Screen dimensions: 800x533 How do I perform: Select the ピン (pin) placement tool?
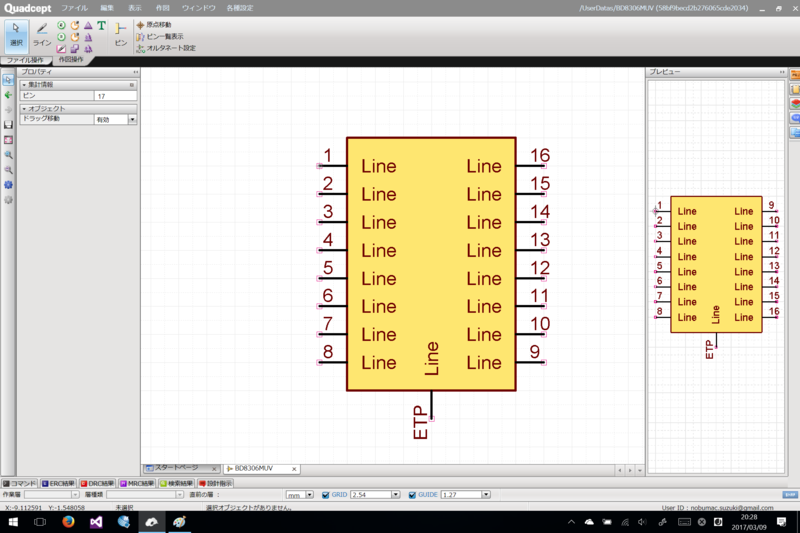click(x=120, y=35)
